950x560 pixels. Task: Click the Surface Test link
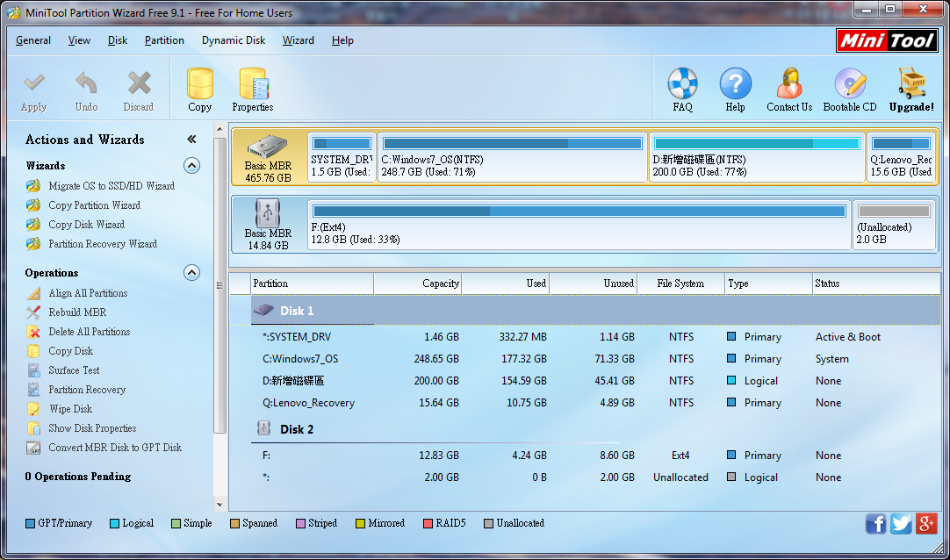[x=74, y=370]
